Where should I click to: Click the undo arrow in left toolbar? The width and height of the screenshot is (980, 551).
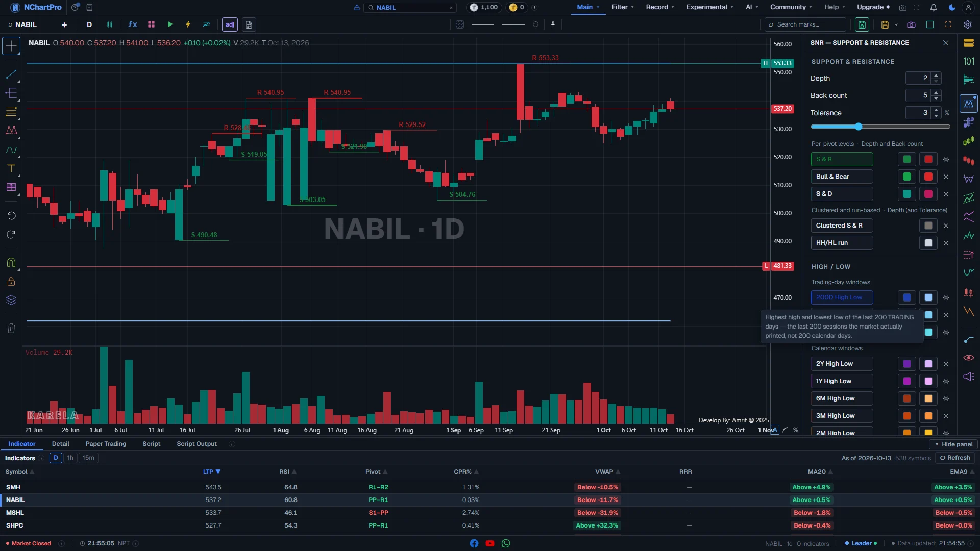[x=11, y=215]
